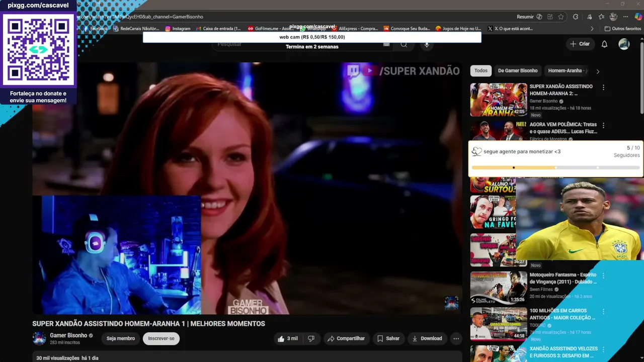The width and height of the screenshot is (644, 362).
Task: Open Gamer Bisonho channel name below video
Action: [x=68, y=335]
